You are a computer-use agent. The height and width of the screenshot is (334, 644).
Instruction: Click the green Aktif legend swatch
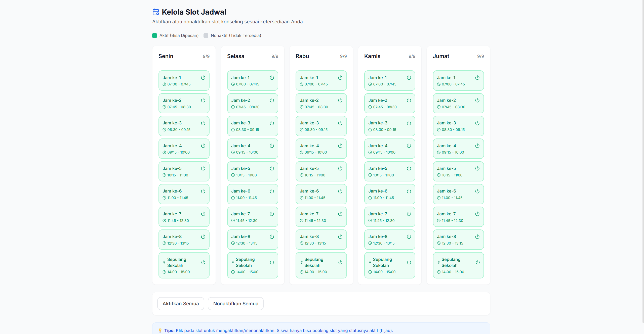[x=154, y=35]
